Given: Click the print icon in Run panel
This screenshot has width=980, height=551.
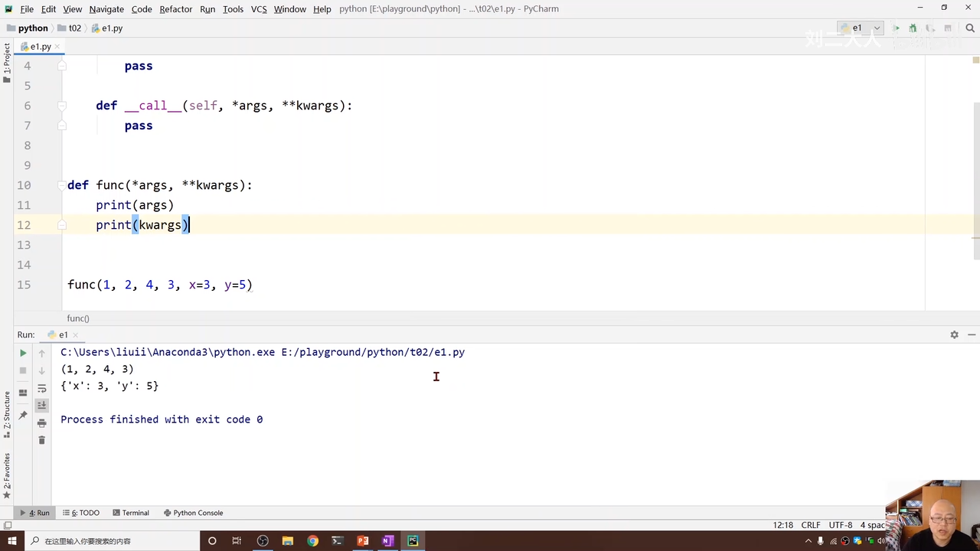Looking at the screenshot, I should coord(42,423).
